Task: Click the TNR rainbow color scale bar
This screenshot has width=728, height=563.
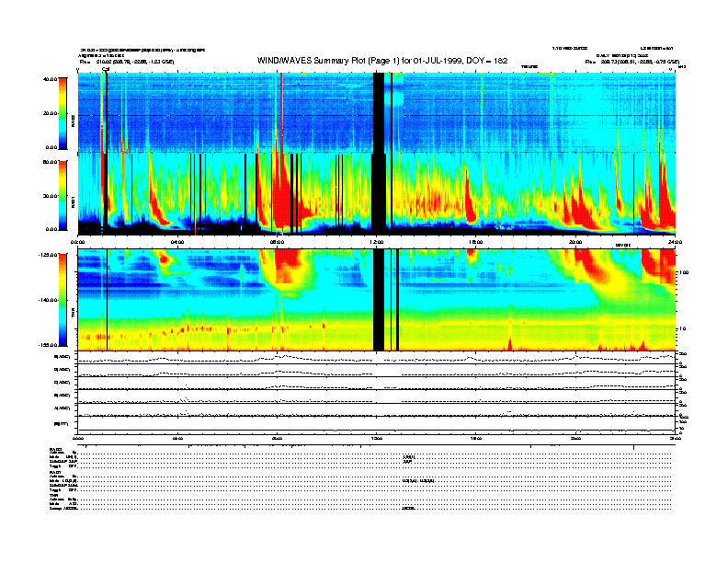Action: (x=63, y=300)
